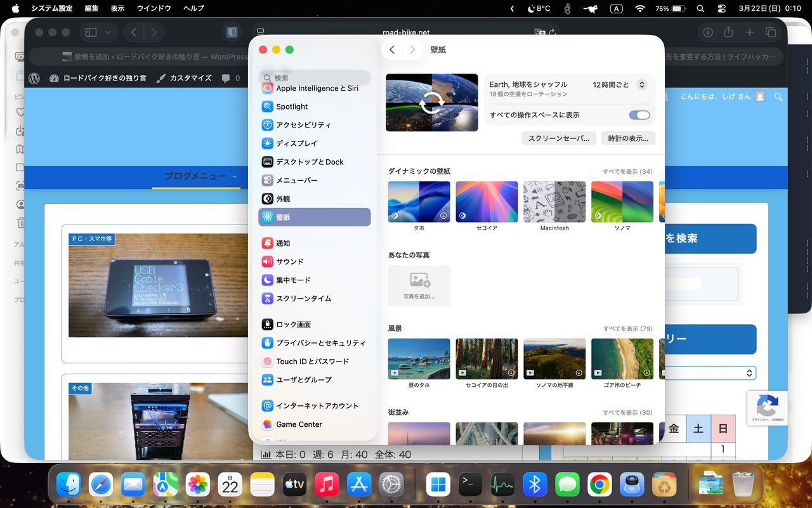Show all ダイナミックの壁紙 wallpapers
This screenshot has height=508, width=812.
point(627,172)
